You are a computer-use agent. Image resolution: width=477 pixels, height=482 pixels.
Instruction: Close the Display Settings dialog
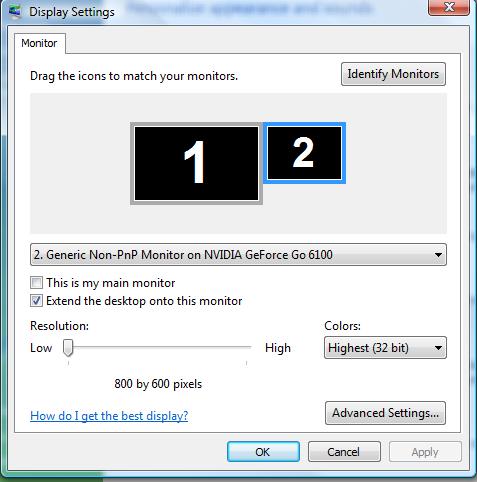coord(449,7)
